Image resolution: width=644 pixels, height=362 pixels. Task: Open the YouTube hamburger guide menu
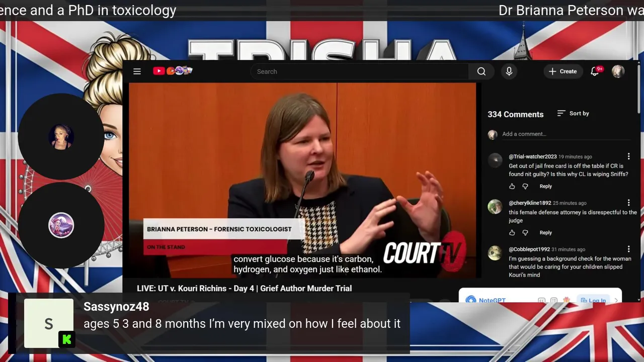click(x=137, y=71)
